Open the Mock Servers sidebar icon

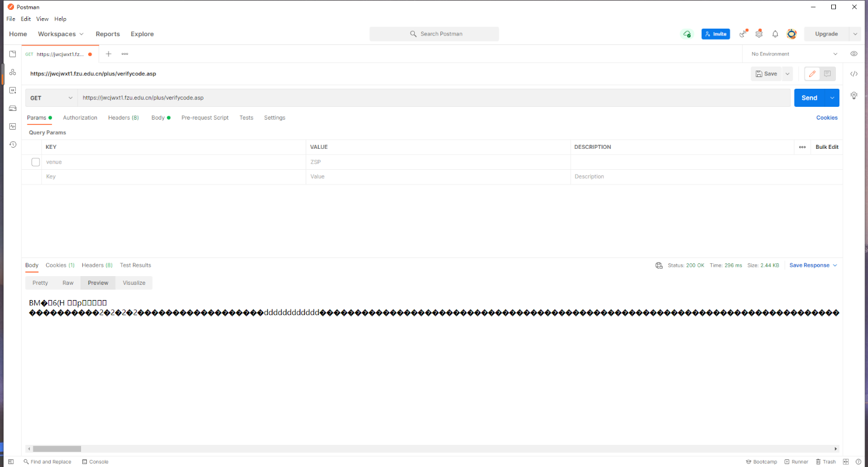pos(12,108)
